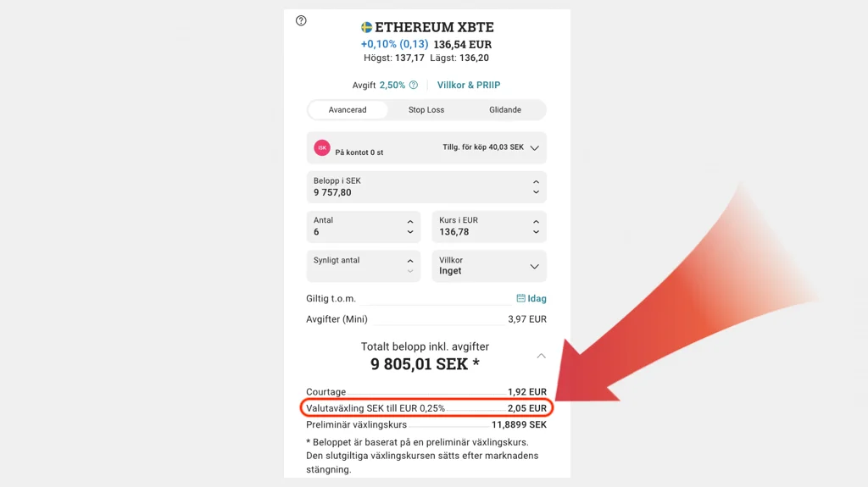
Task: Click the info icon next to Avgift 2,50%
Action: 414,85
